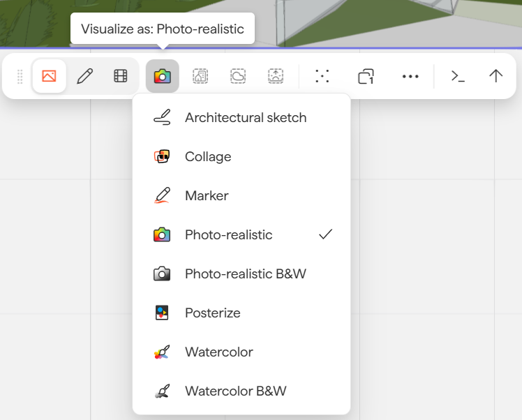
Task: Choose Posterize style
Action: (x=241, y=313)
